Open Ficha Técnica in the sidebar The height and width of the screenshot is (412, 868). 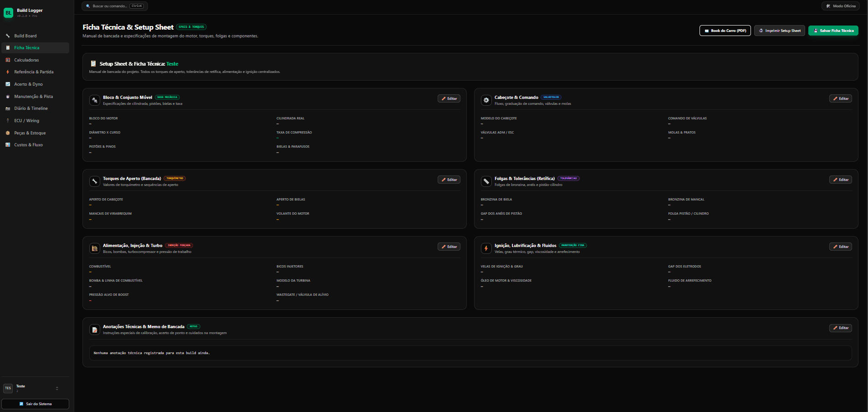point(36,48)
